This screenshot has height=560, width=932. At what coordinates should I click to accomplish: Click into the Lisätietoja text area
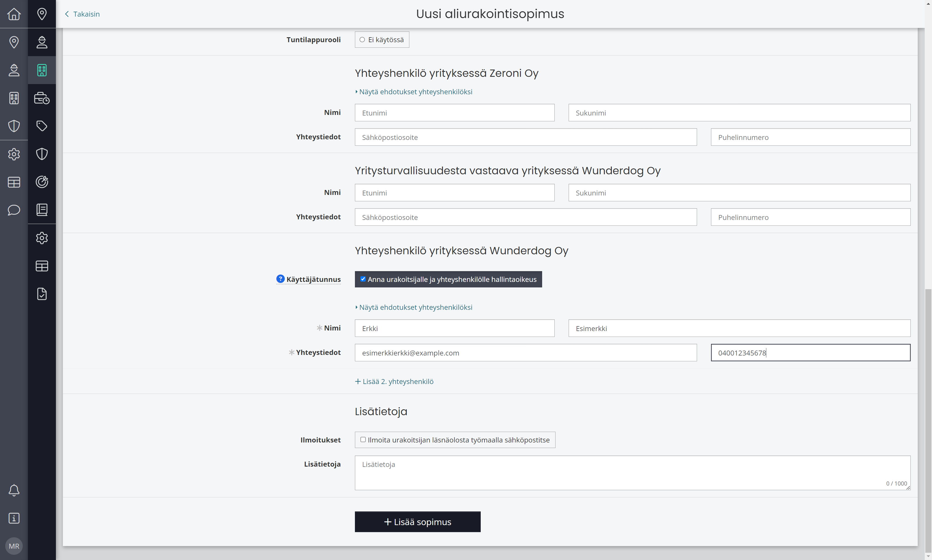pyautogui.click(x=632, y=473)
